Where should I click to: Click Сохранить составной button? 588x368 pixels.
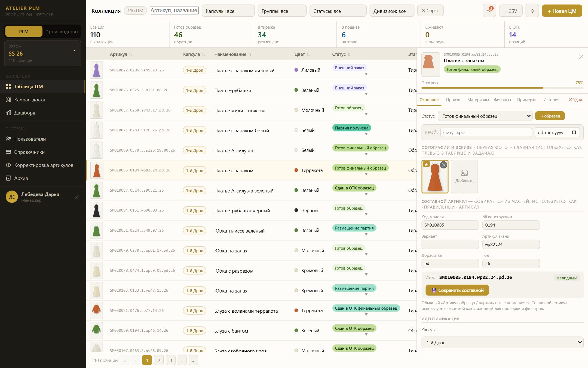click(457, 290)
